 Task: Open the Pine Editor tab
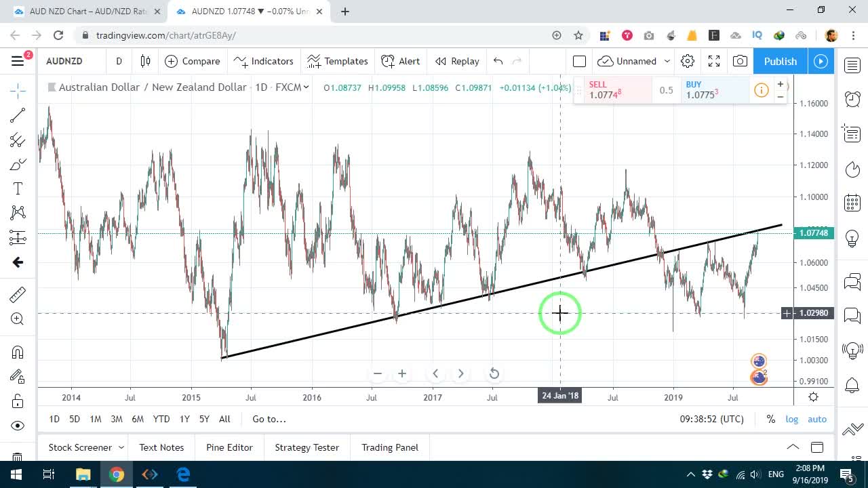[x=229, y=447]
